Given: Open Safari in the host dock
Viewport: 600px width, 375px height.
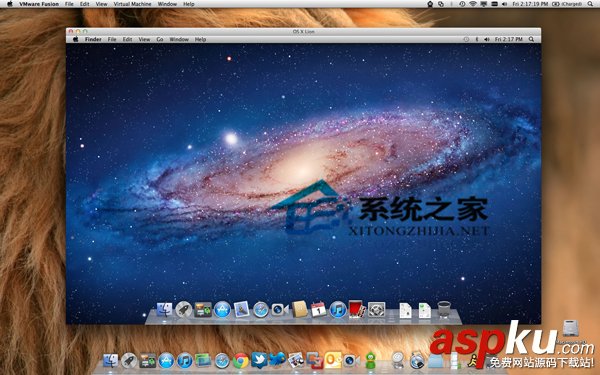Looking at the screenshot, I should (222, 361).
